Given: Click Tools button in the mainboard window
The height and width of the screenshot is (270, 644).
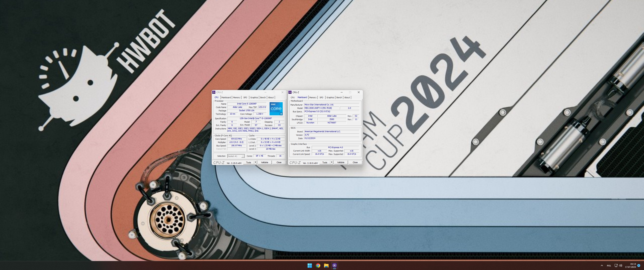Looking at the screenshot, I should click(x=325, y=163).
